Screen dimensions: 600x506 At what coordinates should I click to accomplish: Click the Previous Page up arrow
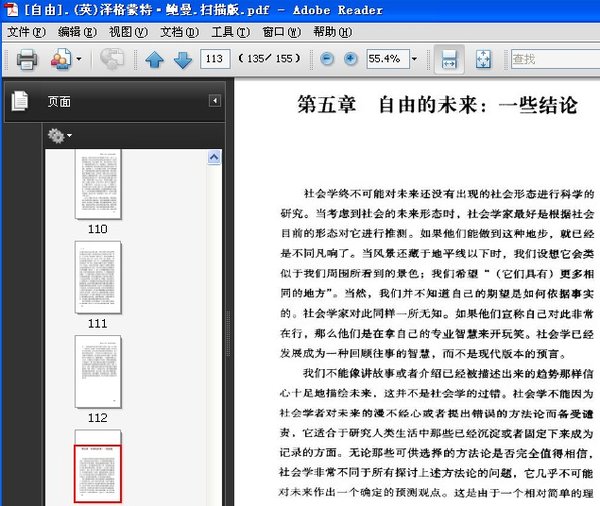click(x=154, y=60)
